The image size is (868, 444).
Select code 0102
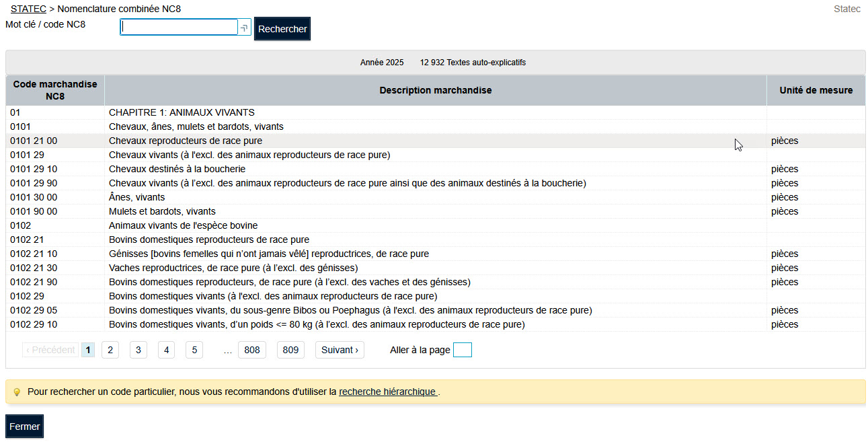(x=20, y=225)
